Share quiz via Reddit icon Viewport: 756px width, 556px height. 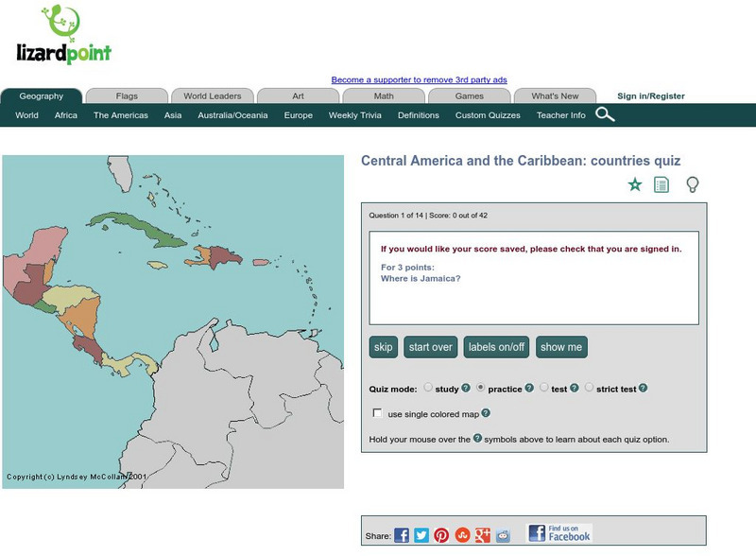(503, 535)
